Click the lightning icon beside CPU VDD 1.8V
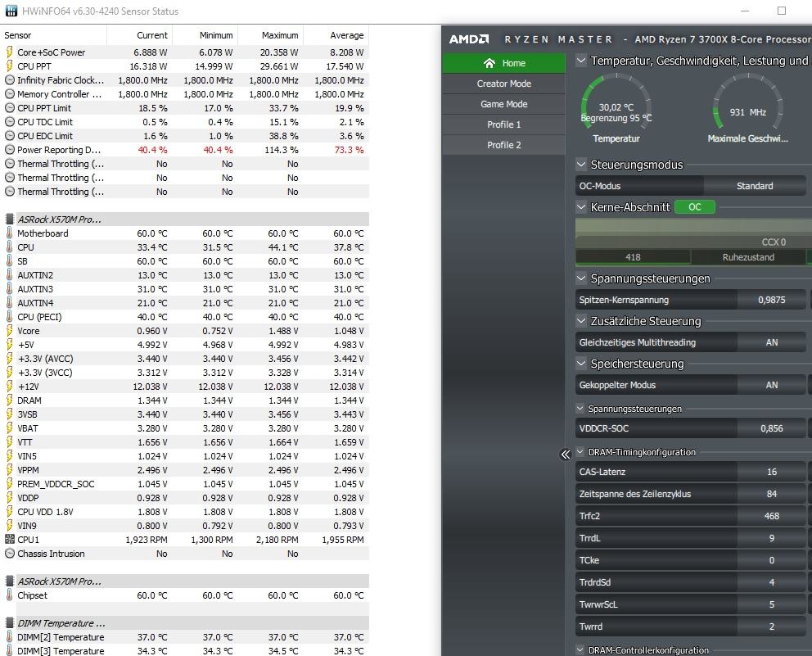Viewport: 812px width, 656px height. click(x=9, y=512)
